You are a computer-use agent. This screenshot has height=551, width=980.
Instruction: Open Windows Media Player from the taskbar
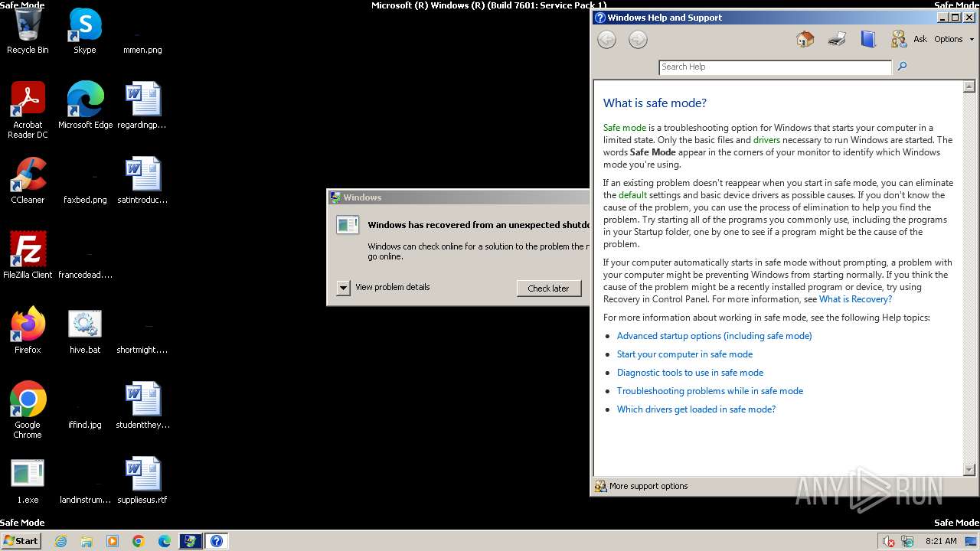[113, 541]
